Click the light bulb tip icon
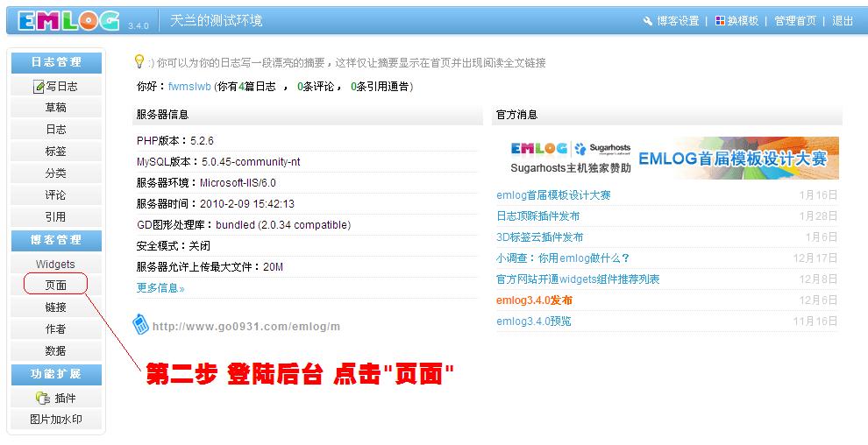Screen dimensions: 868x445 click(x=139, y=61)
